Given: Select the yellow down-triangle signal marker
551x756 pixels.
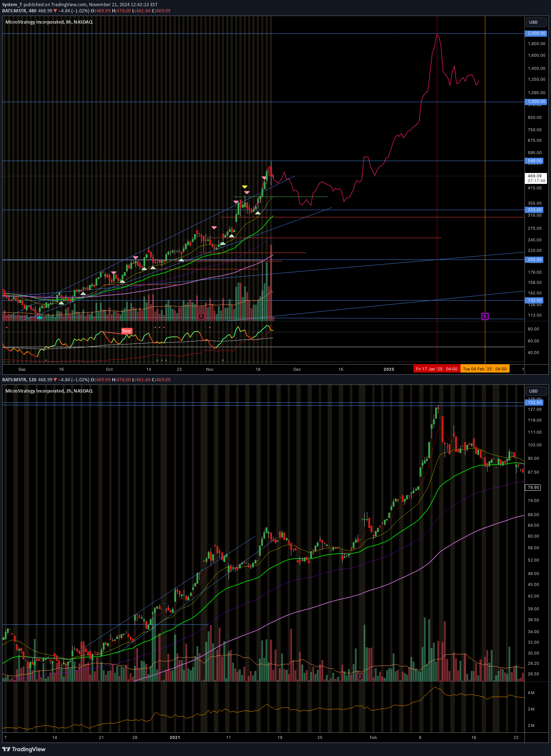Looking at the screenshot, I should [245, 187].
